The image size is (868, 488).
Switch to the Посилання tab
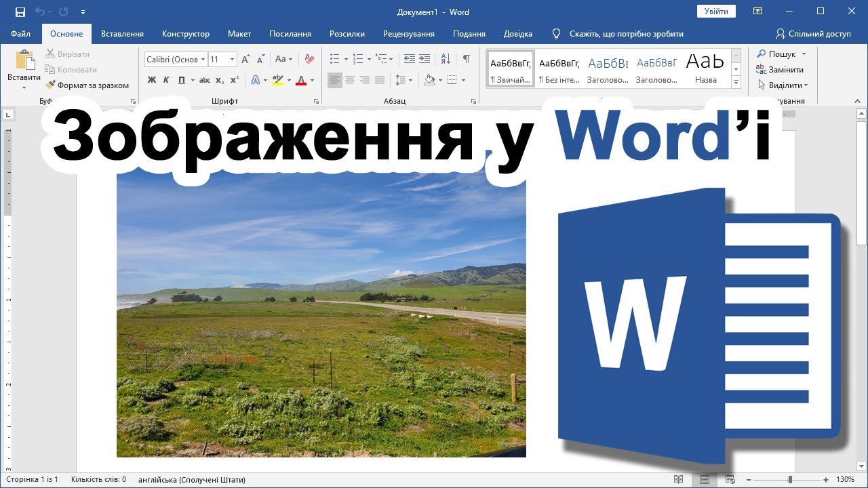(x=290, y=33)
